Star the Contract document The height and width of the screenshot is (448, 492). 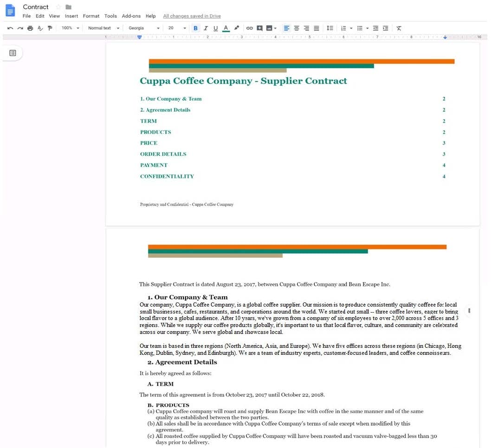tap(58, 7)
